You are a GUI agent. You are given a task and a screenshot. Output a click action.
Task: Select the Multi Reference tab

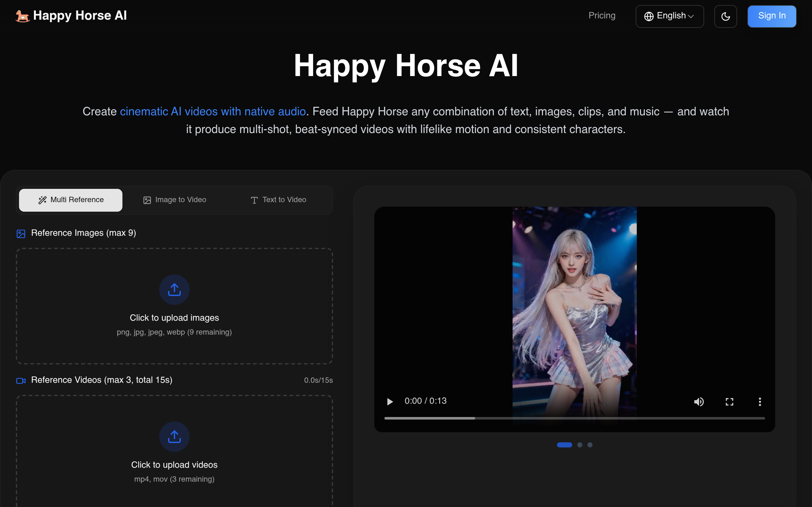pyautogui.click(x=71, y=200)
